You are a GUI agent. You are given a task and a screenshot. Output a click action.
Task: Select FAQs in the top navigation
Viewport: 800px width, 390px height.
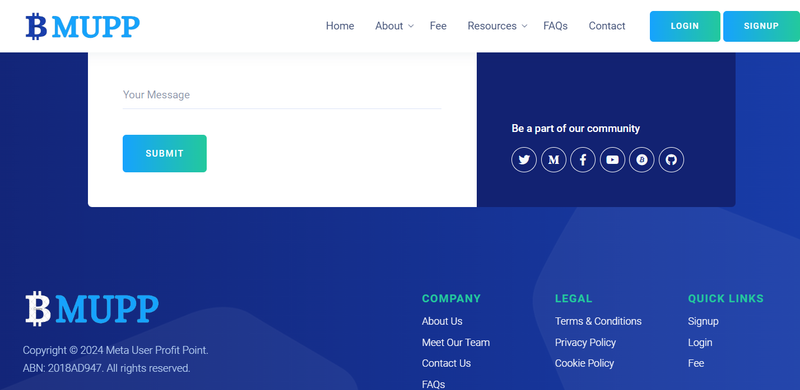[x=555, y=26]
